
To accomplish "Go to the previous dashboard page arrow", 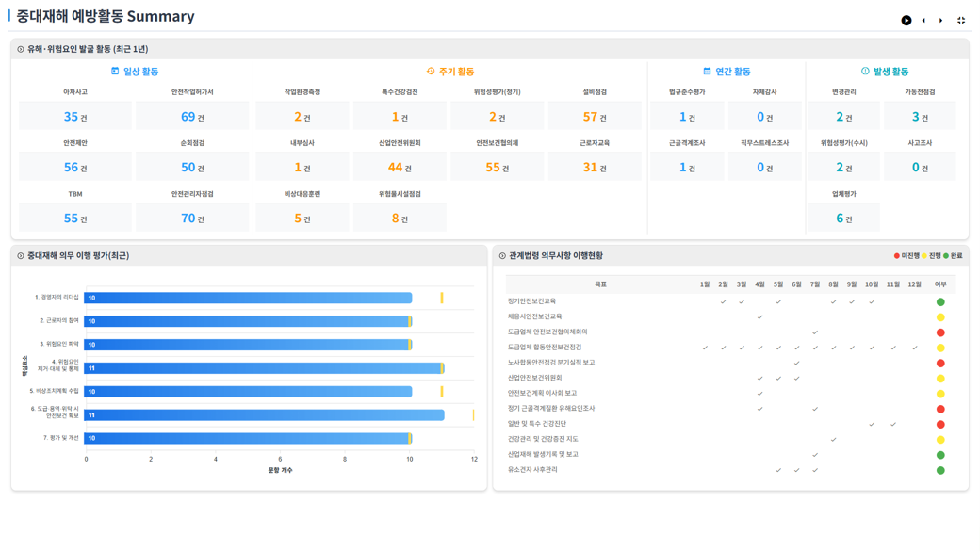I will pyautogui.click(x=923, y=21).
